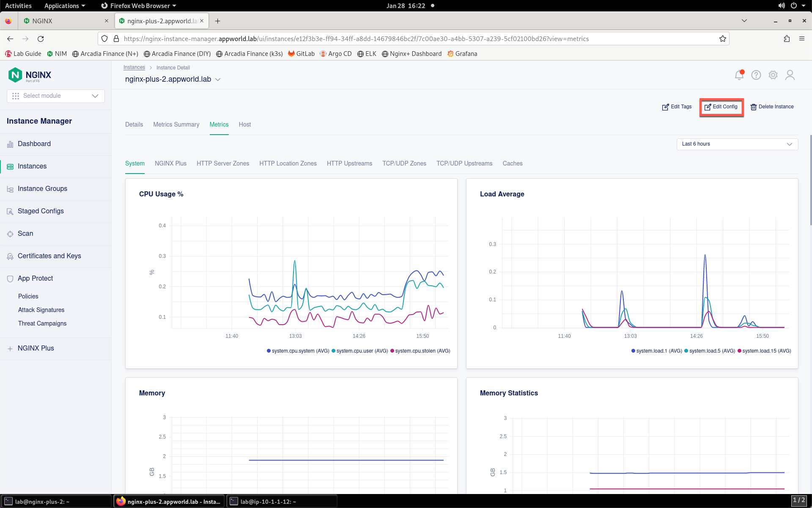
Task: Click the Edit Tags pencil icon
Action: tap(665, 107)
